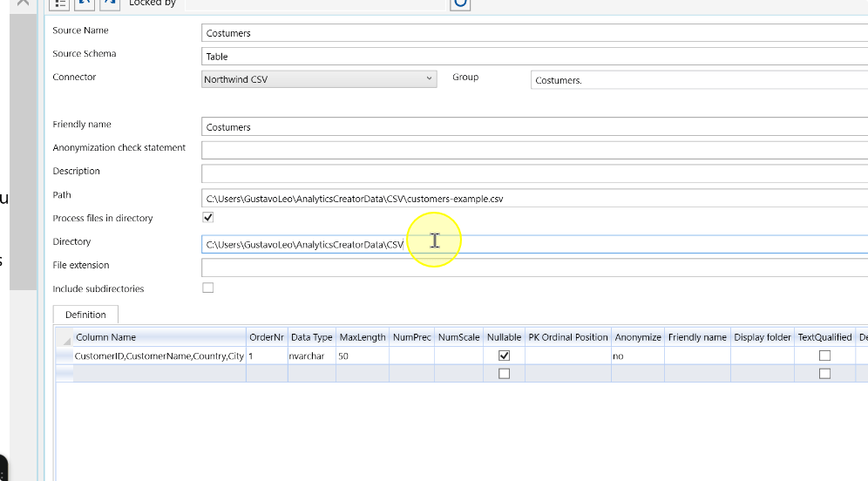Tick the Nullable checkbox in the empty row
868x481 pixels.
pyautogui.click(x=504, y=374)
